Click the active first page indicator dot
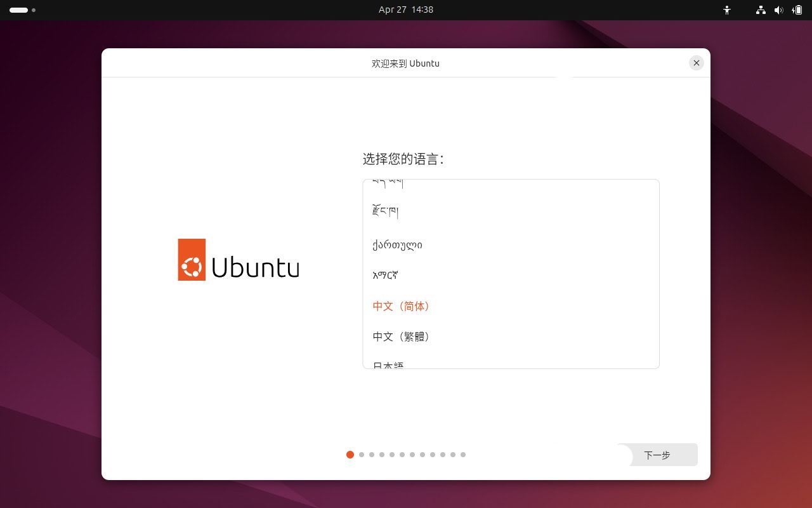 350,455
